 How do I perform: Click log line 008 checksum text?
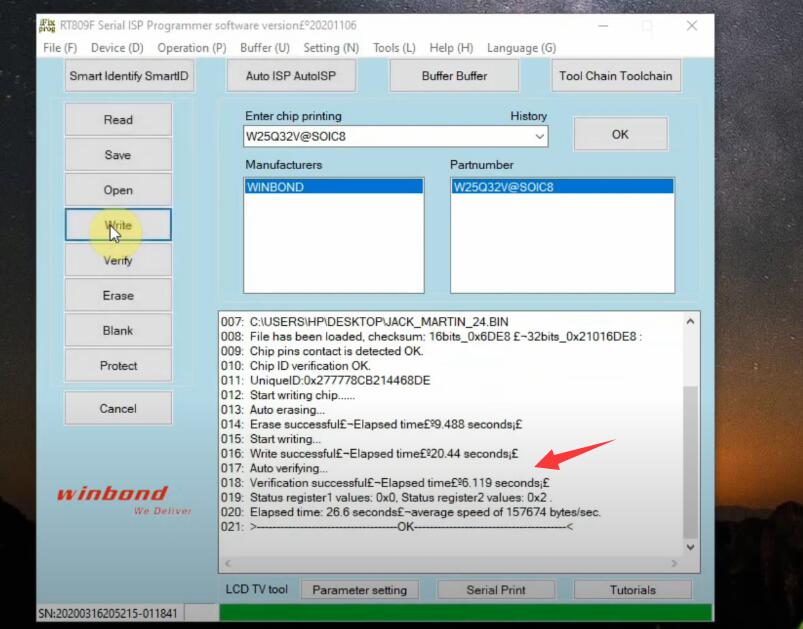point(446,337)
